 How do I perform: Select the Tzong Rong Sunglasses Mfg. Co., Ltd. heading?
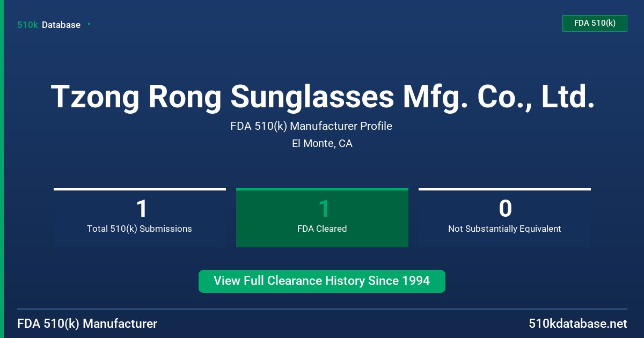tap(323, 97)
